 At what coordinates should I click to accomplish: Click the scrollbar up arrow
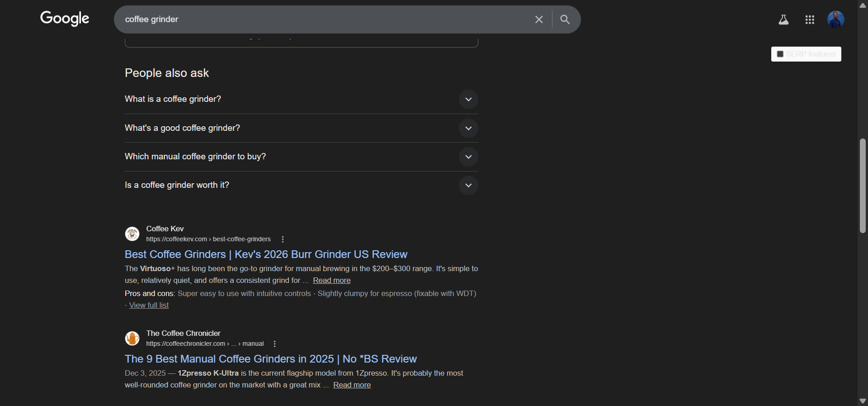[x=863, y=5]
